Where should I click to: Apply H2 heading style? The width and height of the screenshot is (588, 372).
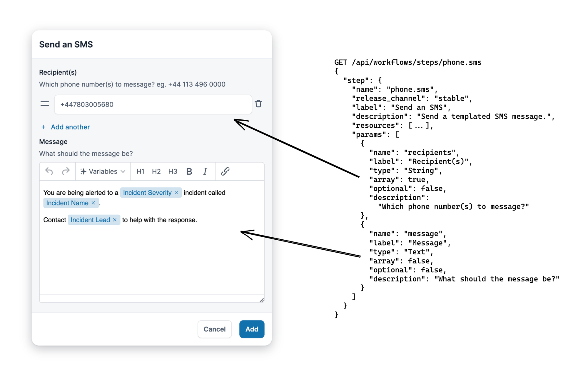coord(156,171)
